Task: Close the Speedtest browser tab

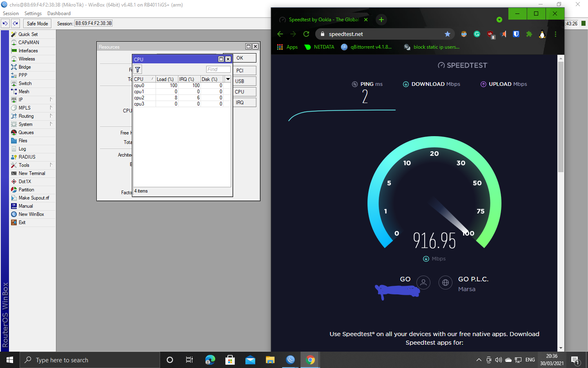Action: click(366, 20)
